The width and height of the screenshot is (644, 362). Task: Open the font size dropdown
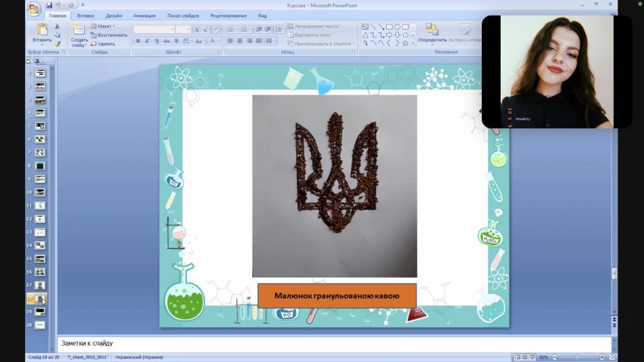pos(187,30)
